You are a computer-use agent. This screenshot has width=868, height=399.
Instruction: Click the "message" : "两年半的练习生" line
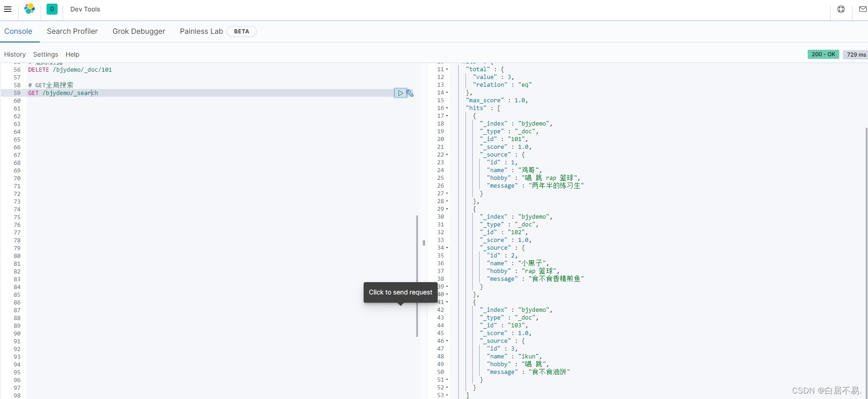point(535,186)
